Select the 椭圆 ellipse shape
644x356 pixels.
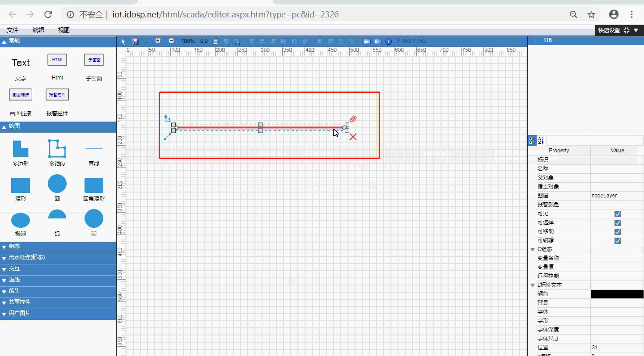pyautogui.click(x=21, y=220)
